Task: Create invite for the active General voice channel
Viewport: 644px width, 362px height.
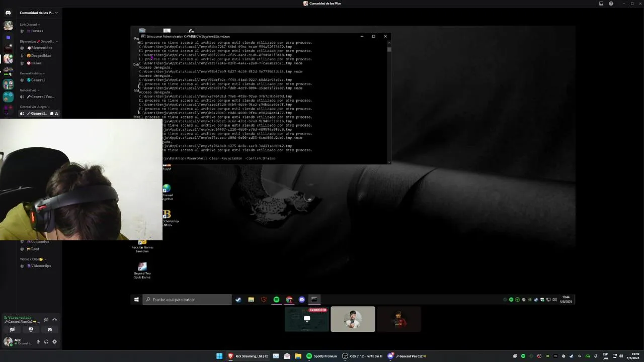Action: click(x=56, y=114)
